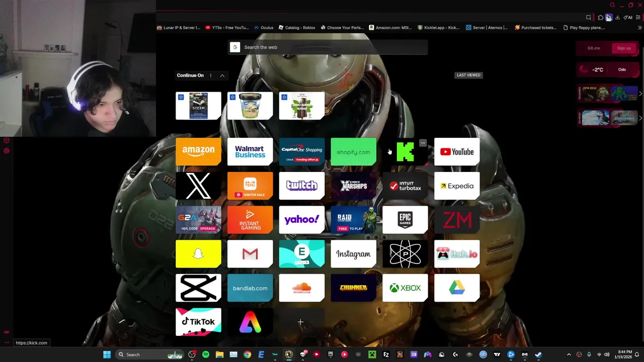Image resolution: width=644 pixels, height=362 pixels.
Task: Open the browser Aria AI button
Action: [628, 18]
